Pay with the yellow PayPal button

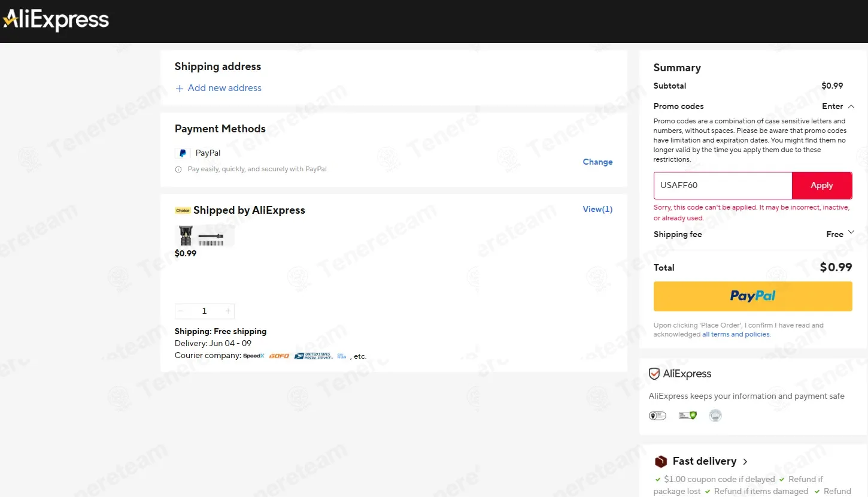point(752,296)
